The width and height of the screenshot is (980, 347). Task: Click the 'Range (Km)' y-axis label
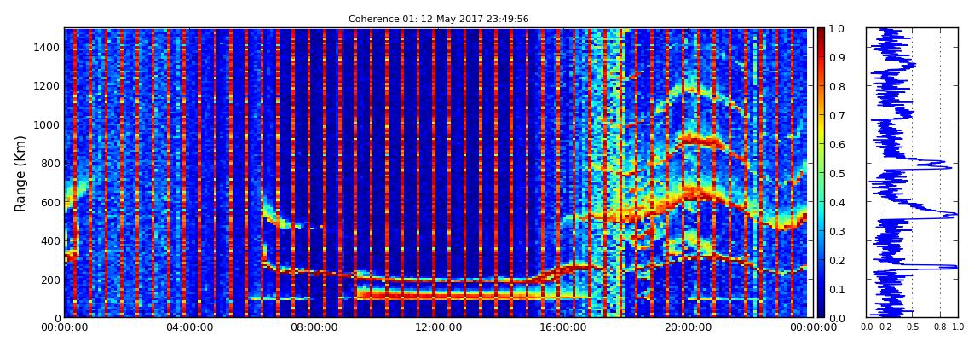pyautogui.click(x=20, y=174)
